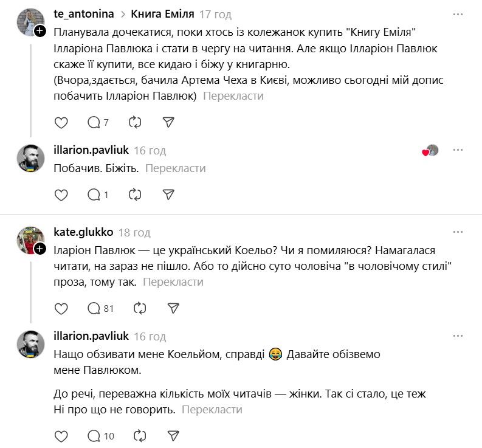Open the more options menu on te_antonina's post

tap(458, 14)
